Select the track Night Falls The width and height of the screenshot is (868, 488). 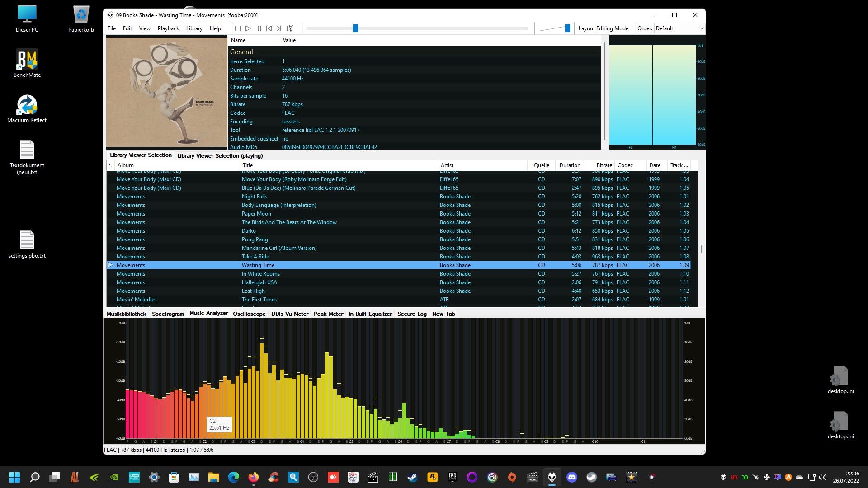[399, 197]
